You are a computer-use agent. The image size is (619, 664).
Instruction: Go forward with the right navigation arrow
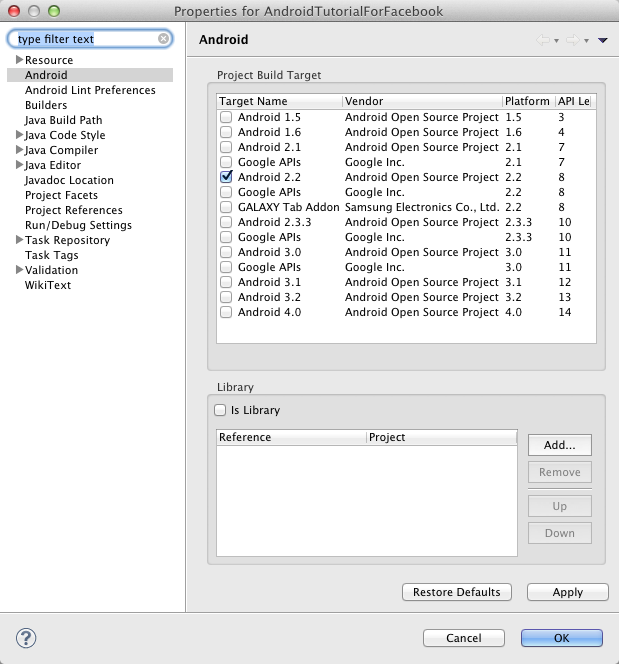572,40
